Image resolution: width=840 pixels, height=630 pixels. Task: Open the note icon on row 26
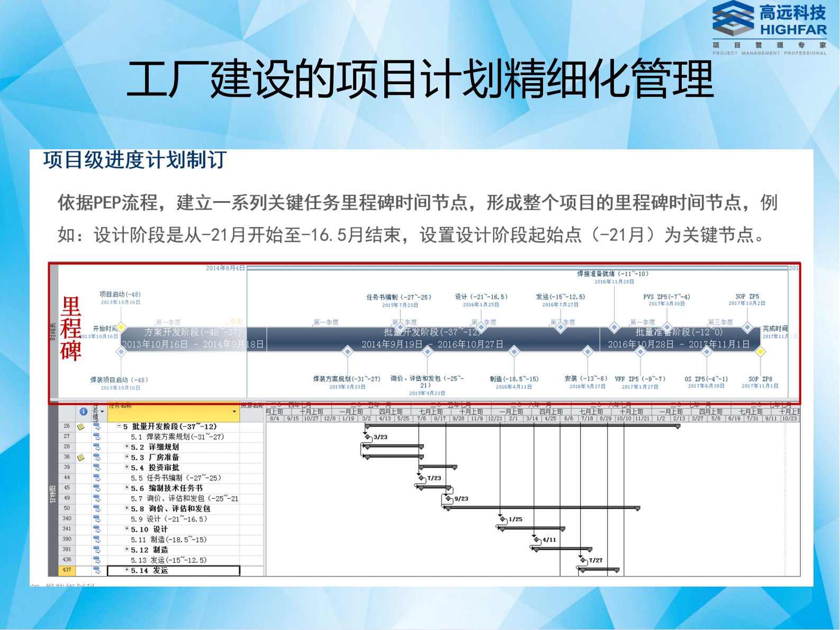pyautogui.click(x=81, y=427)
